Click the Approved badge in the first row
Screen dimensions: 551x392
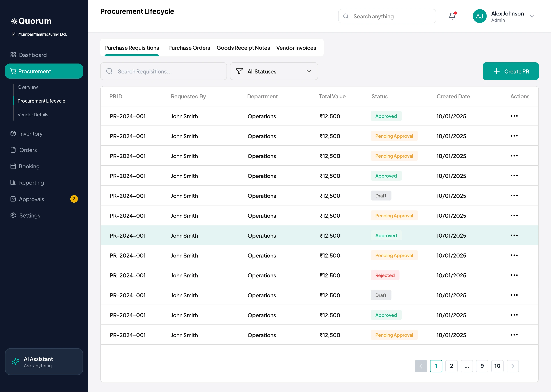[386, 116]
